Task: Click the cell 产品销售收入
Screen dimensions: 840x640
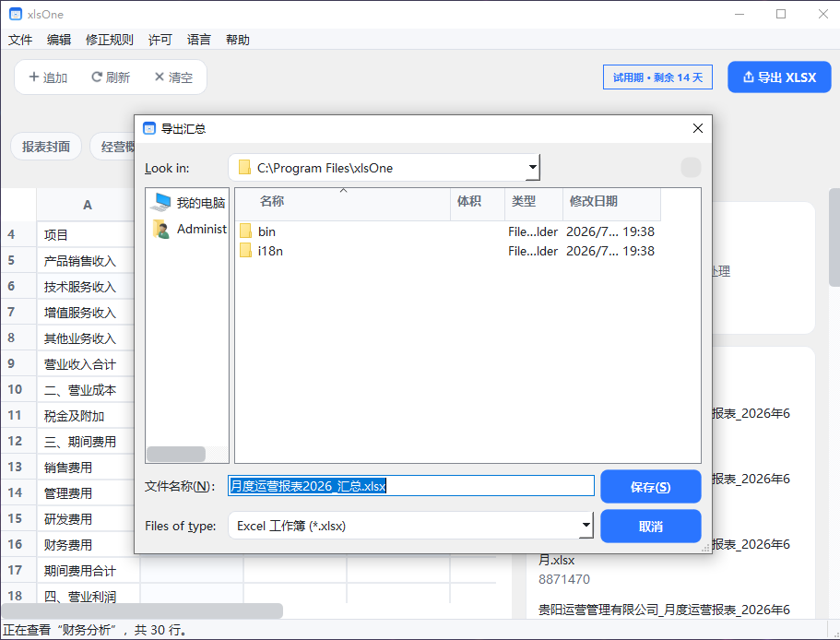Action: click(x=86, y=260)
